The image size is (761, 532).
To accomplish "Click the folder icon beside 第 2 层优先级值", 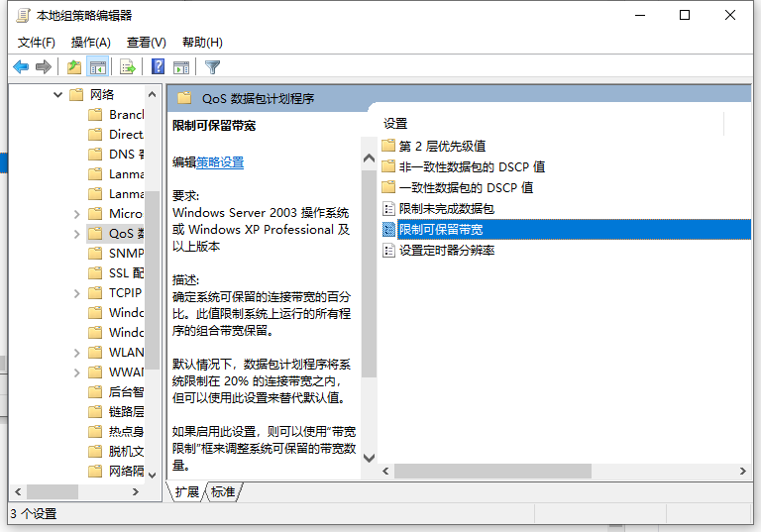I will pyautogui.click(x=388, y=146).
